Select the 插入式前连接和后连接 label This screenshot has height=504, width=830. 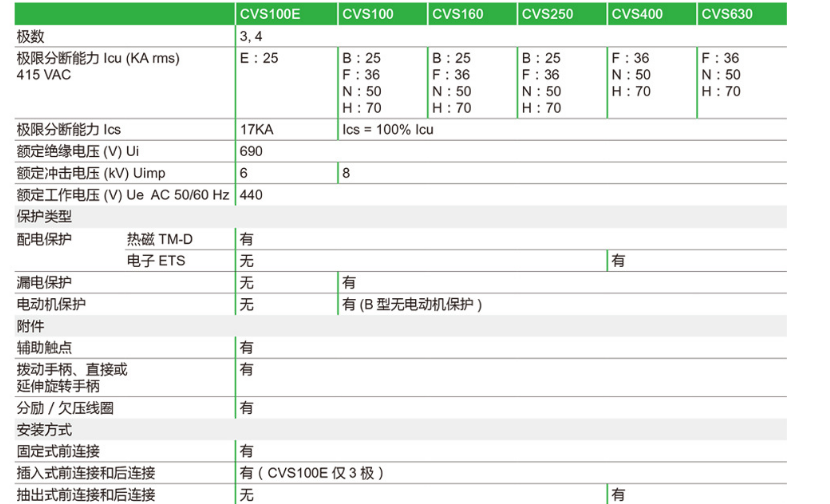coord(86,473)
